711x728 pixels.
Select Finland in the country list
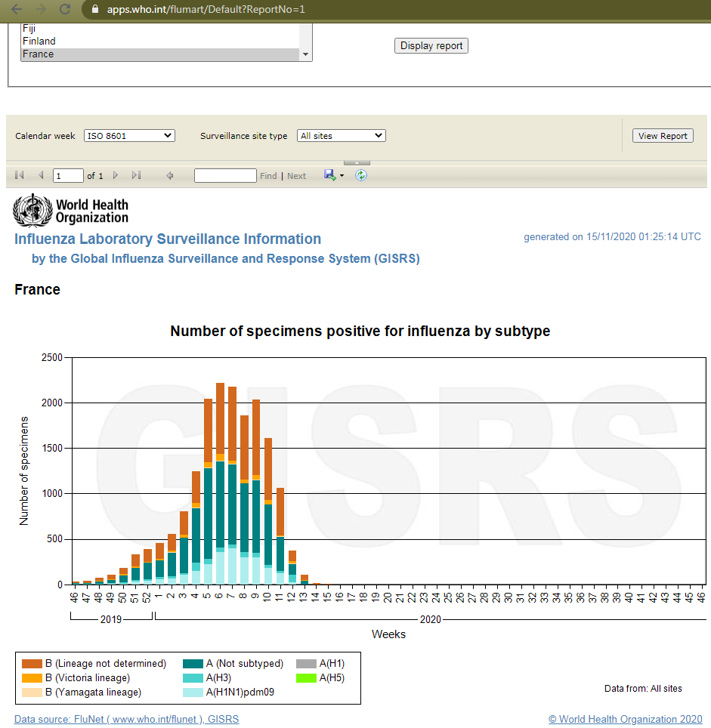pyautogui.click(x=39, y=42)
